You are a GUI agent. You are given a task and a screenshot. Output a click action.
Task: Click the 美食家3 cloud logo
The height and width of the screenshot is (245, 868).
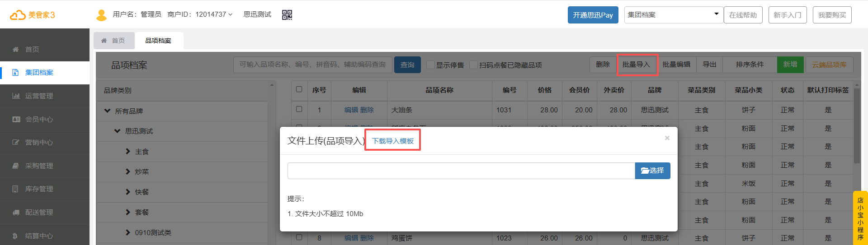[x=33, y=15]
